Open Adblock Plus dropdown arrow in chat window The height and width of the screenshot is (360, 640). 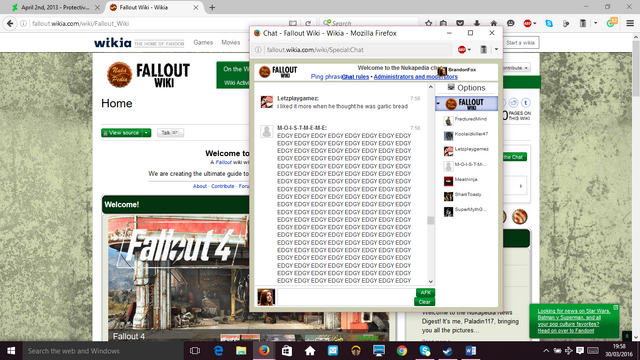[x=469, y=49]
